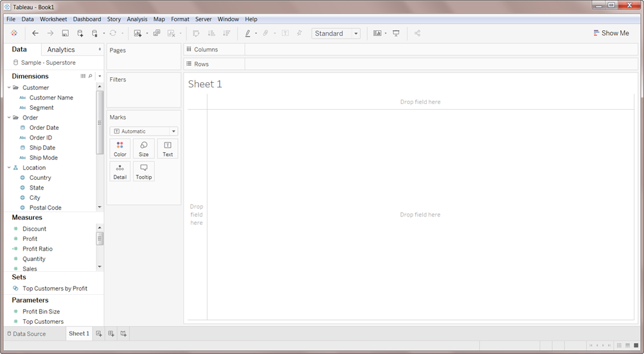The height and width of the screenshot is (354, 644).
Task: Open the Tooltip marks card
Action: [x=144, y=172]
